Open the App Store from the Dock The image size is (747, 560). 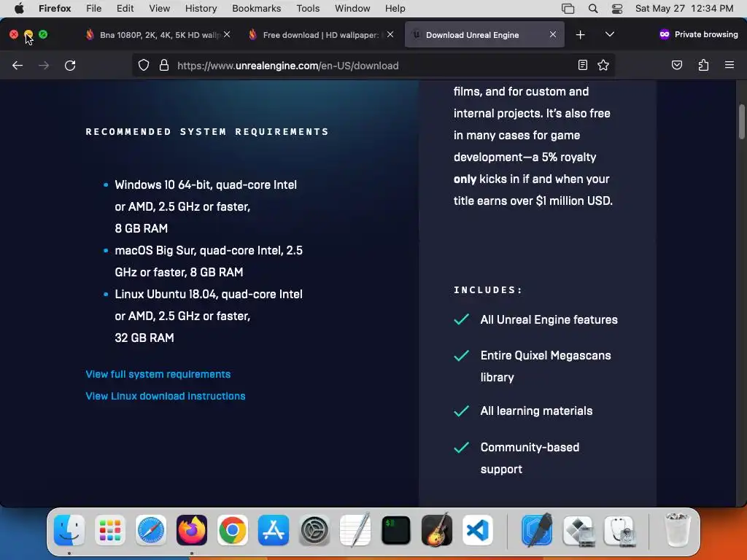(274, 530)
